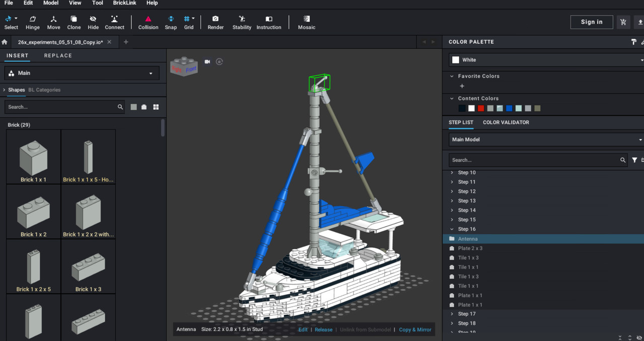Use the Clone tool
The height and width of the screenshot is (341, 644).
(x=74, y=23)
